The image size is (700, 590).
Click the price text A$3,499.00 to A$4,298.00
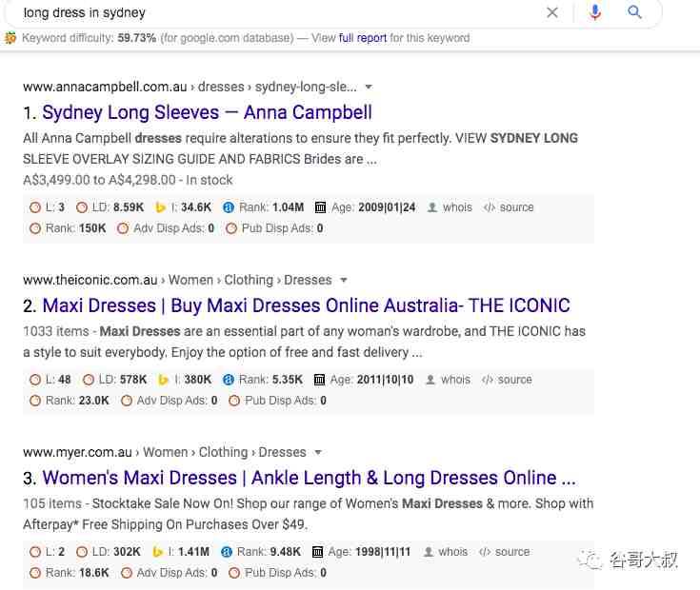point(99,180)
